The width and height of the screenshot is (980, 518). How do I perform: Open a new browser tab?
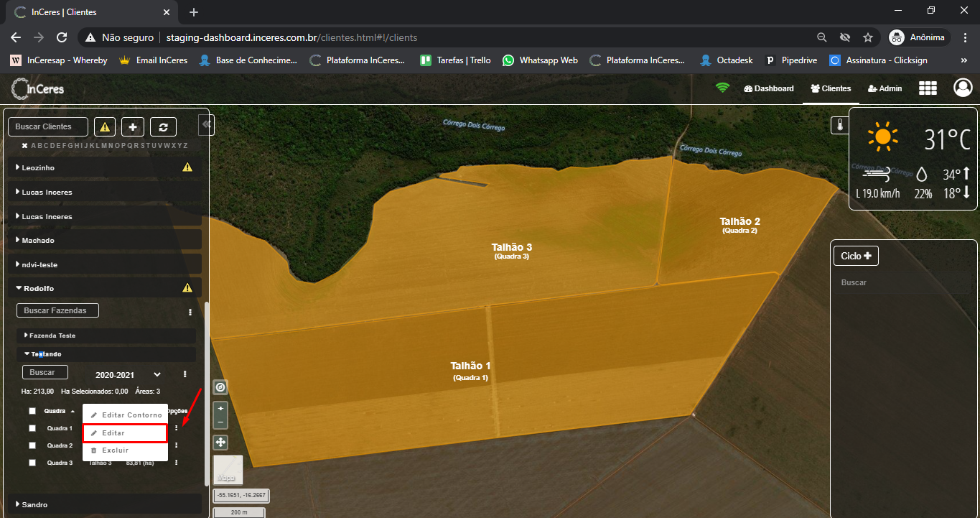(193, 12)
